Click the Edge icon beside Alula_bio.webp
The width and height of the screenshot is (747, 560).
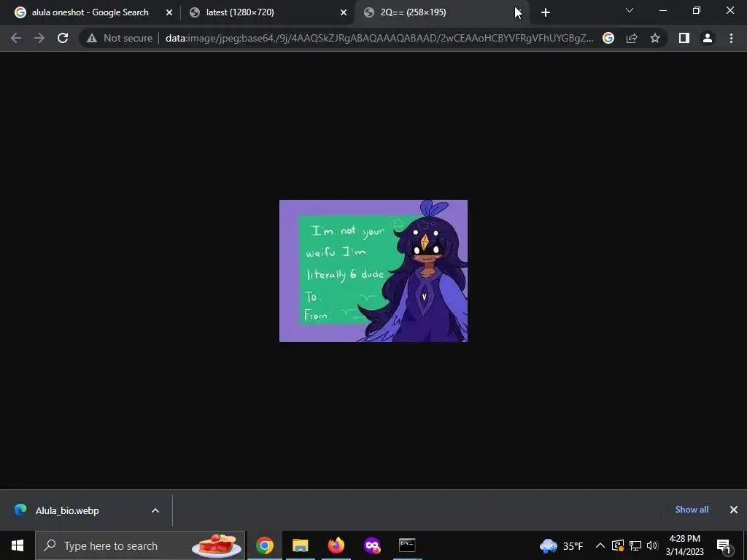(20, 510)
